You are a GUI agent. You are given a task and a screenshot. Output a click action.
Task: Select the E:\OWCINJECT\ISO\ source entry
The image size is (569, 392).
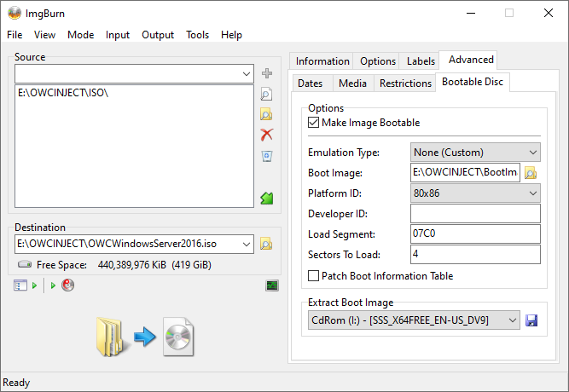(63, 93)
